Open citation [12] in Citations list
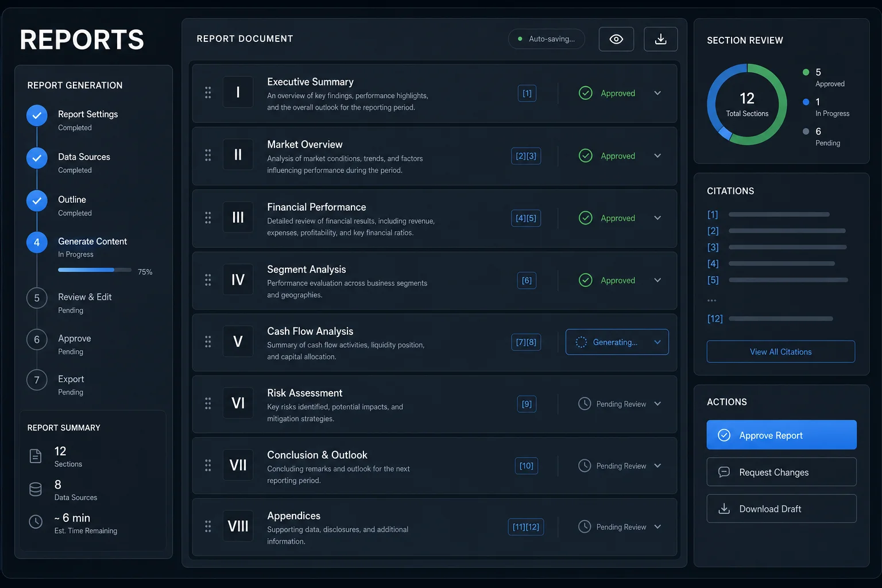The width and height of the screenshot is (882, 588). click(x=715, y=319)
